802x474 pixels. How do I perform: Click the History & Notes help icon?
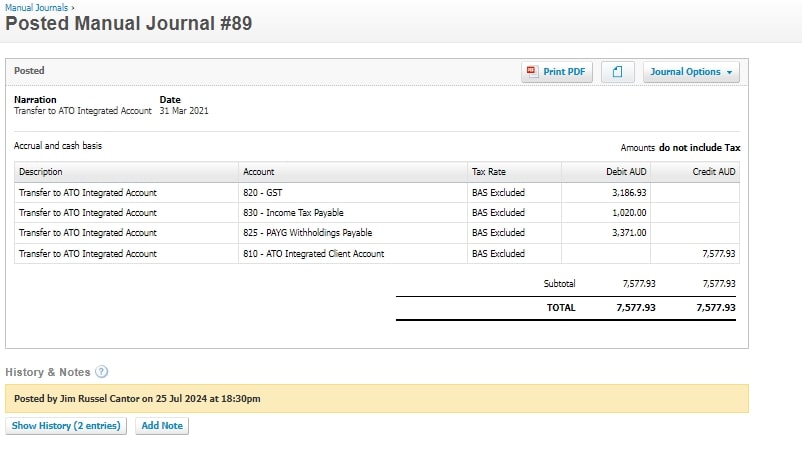[102, 372]
